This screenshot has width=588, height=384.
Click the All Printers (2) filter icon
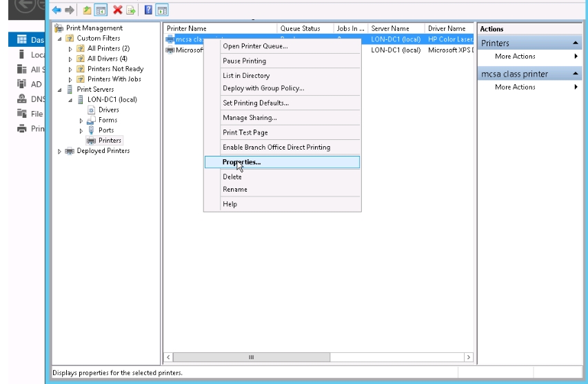(80, 48)
